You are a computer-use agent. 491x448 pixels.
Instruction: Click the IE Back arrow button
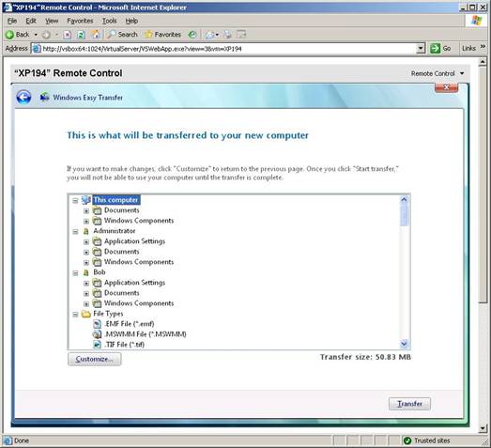18,35
